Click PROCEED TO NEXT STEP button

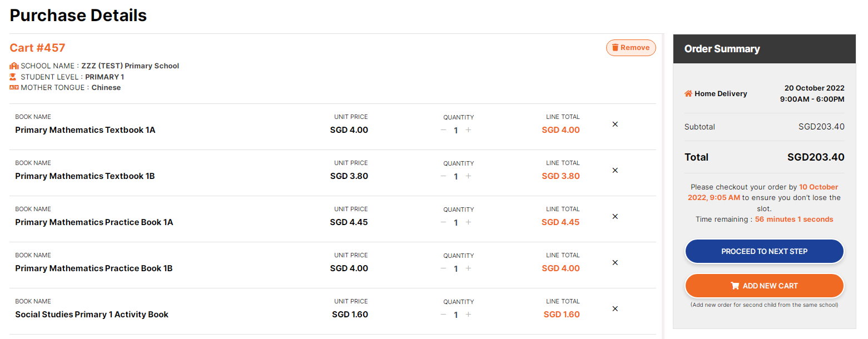[765, 251]
